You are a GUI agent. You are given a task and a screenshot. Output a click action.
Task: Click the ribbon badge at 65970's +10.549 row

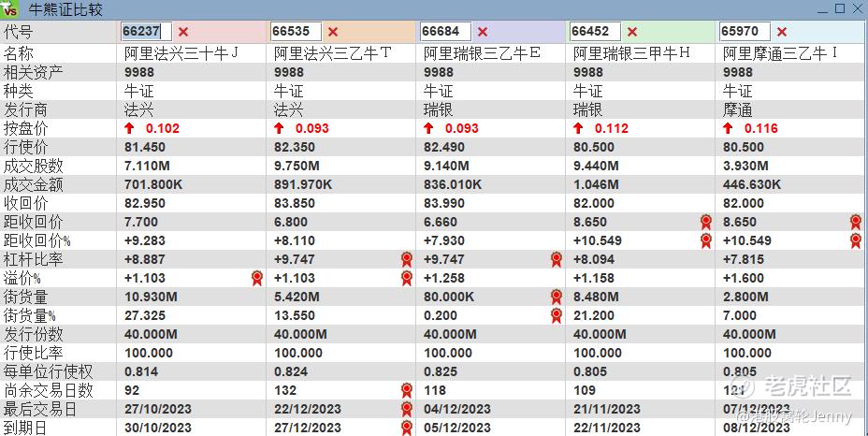click(856, 240)
